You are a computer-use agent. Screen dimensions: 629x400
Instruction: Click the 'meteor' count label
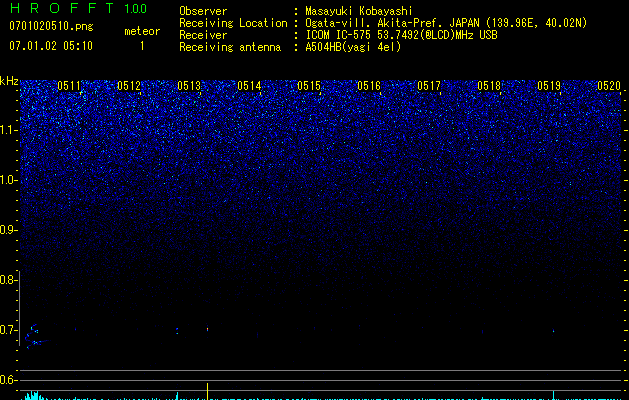[142, 31]
